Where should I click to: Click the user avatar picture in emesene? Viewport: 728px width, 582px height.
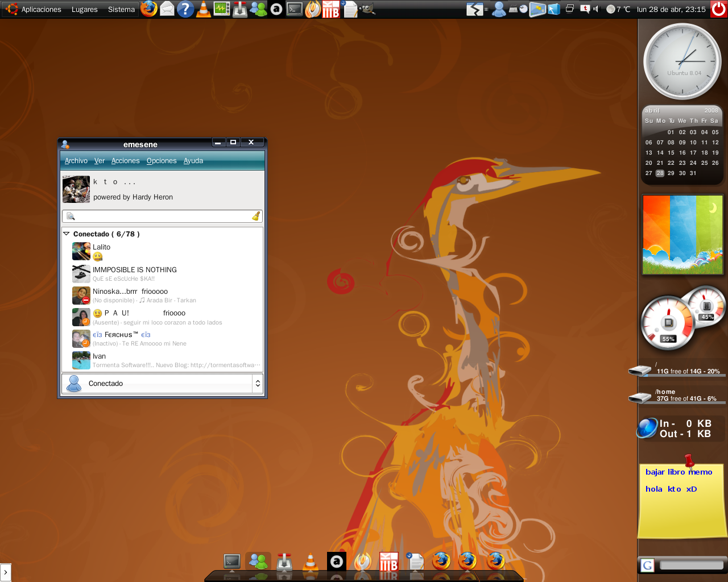pos(76,189)
